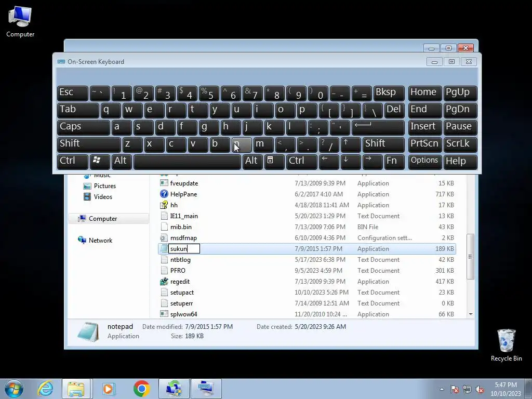Open keyboard Options

tap(425, 162)
